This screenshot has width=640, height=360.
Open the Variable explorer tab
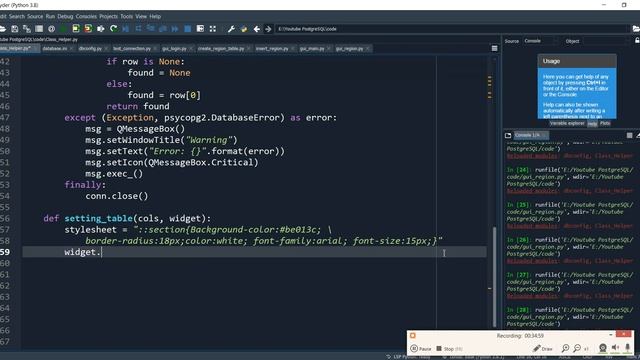click(x=567, y=123)
